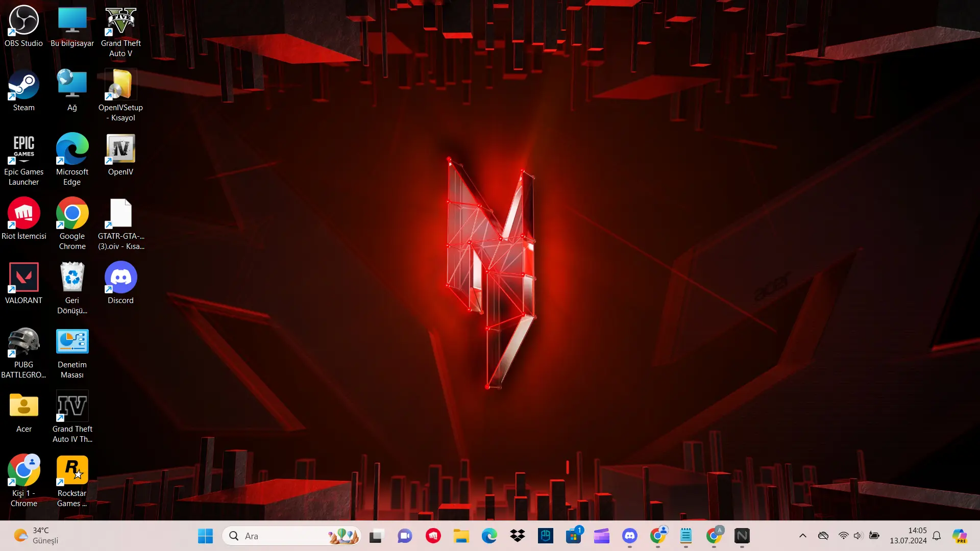Open the chat/video call taskbar icon

click(x=405, y=536)
